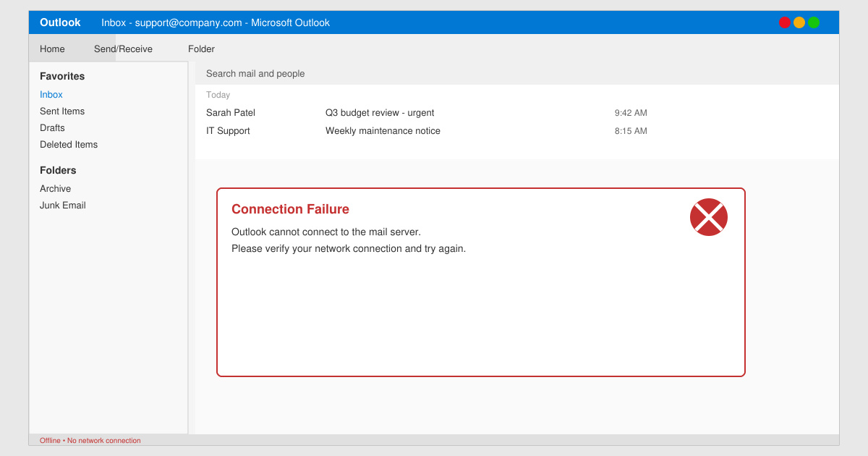Open the Deleted Items folder
The width and height of the screenshot is (868, 456).
pos(69,145)
